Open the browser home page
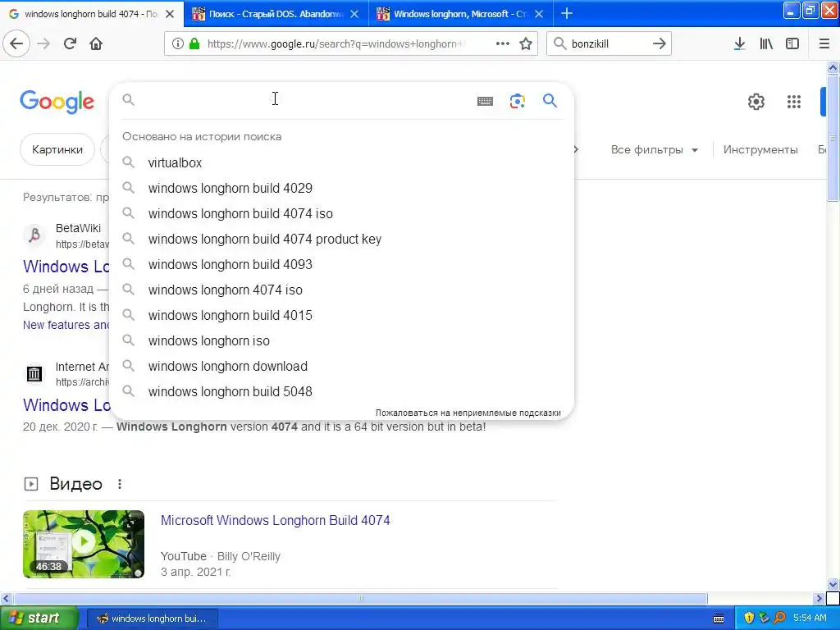 (x=96, y=43)
